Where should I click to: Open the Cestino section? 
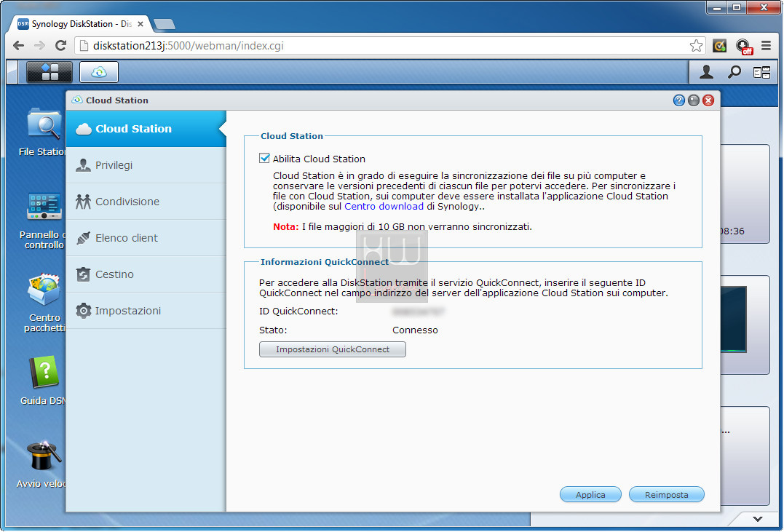[146, 274]
